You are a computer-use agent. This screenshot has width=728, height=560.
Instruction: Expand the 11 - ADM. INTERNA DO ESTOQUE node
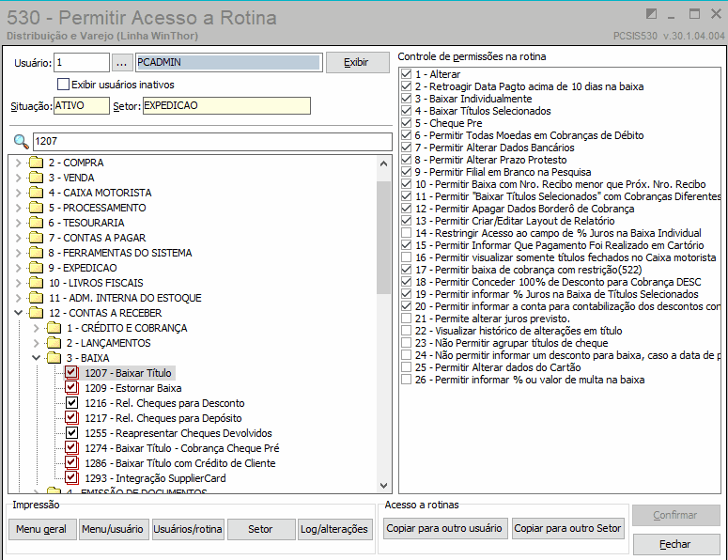pyautogui.click(x=18, y=298)
